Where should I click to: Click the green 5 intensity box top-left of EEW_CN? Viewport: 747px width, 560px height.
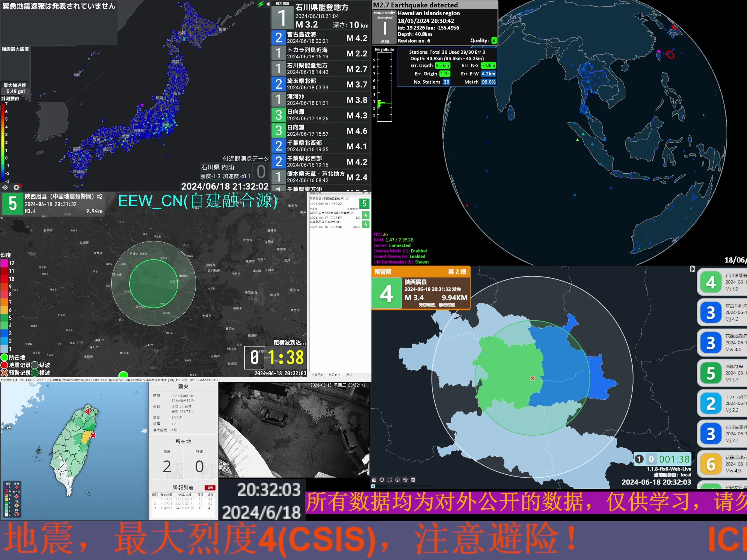pos(12,204)
